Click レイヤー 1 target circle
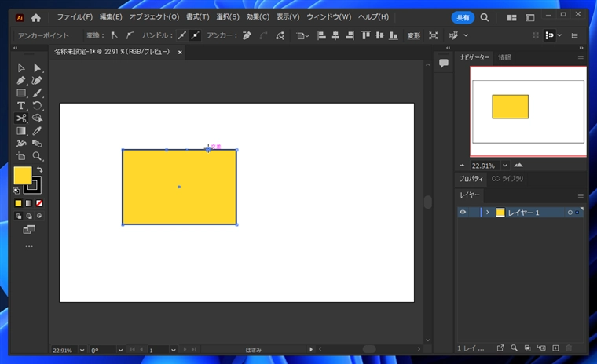 coord(570,213)
